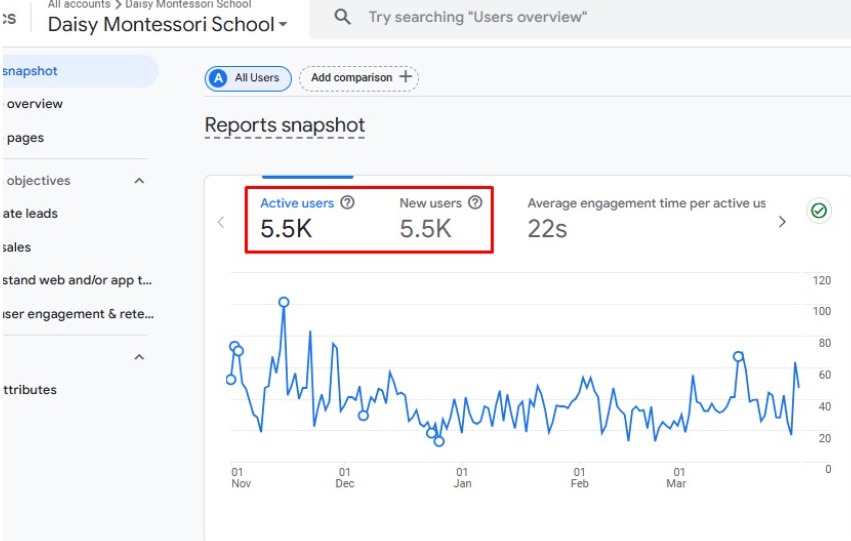
Task: Click the blue 'A' All Users badge
Action: [x=219, y=78]
